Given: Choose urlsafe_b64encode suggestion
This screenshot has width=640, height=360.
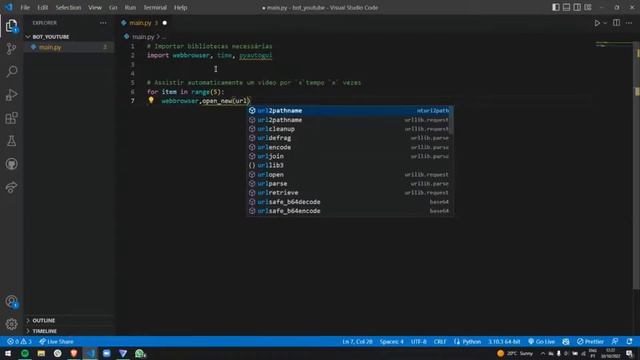Looking at the screenshot, I should [x=349, y=211].
